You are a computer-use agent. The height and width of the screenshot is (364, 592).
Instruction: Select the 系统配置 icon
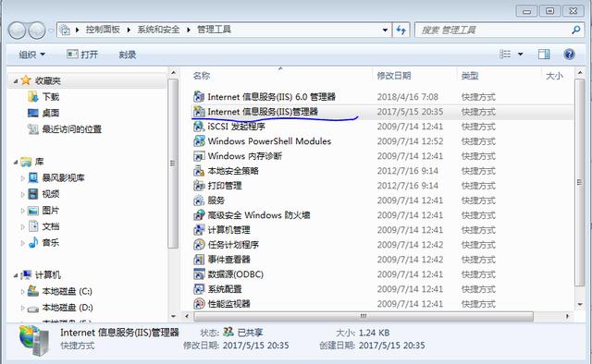point(199,289)
